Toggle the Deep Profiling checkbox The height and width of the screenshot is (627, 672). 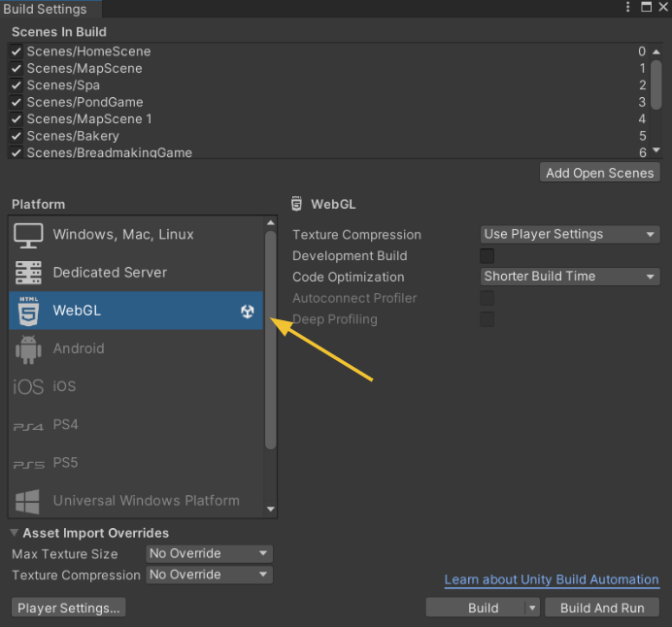tap(487, 319)
